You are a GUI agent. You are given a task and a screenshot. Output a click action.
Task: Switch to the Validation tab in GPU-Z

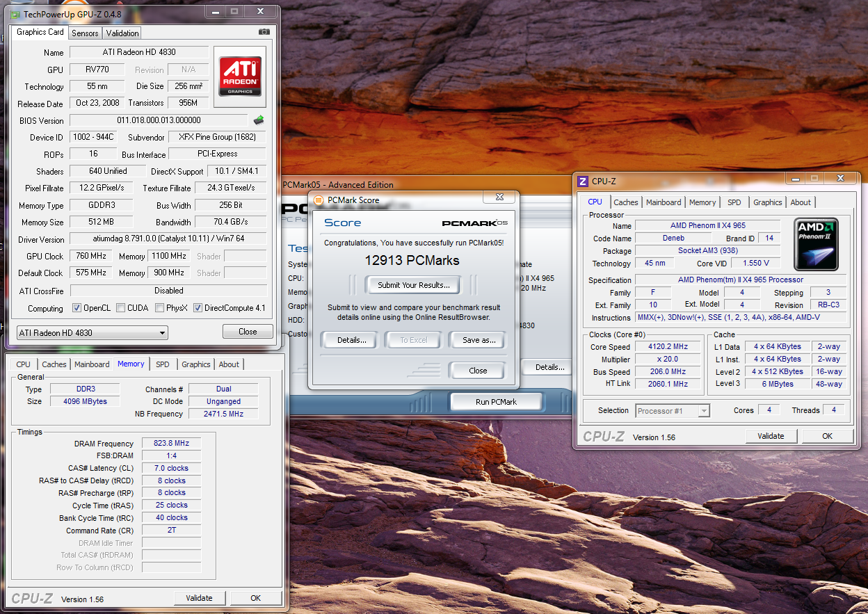pyautogui.click(x=122, y=33)
